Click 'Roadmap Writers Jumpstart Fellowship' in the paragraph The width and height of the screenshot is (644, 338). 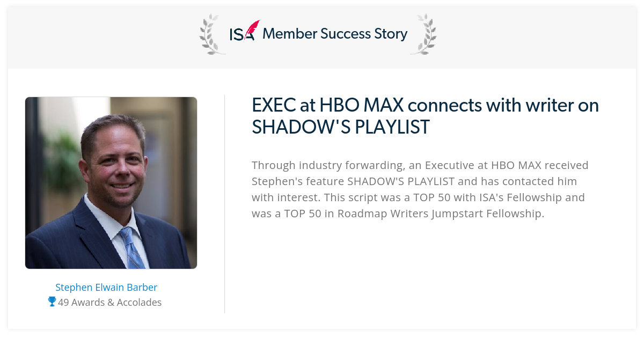(441, 214)
